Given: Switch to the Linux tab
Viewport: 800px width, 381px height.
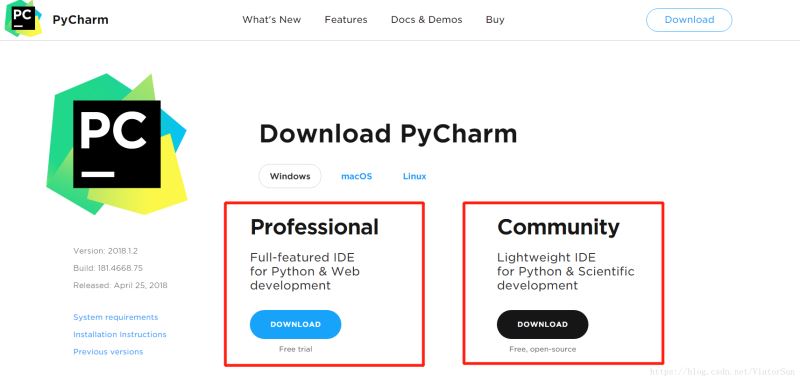Looking at the screenshot, I should [x=414, y=176].
